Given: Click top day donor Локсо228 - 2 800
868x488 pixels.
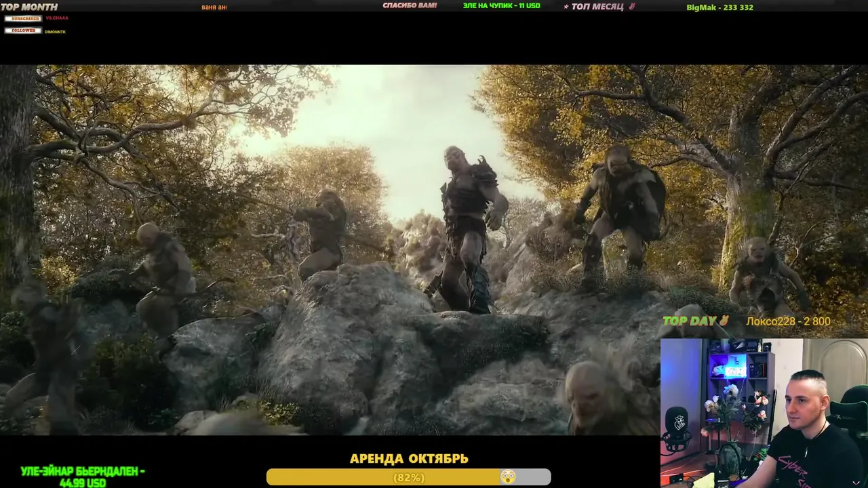Looking at the screenshot, I should click(x=788, y=321).
